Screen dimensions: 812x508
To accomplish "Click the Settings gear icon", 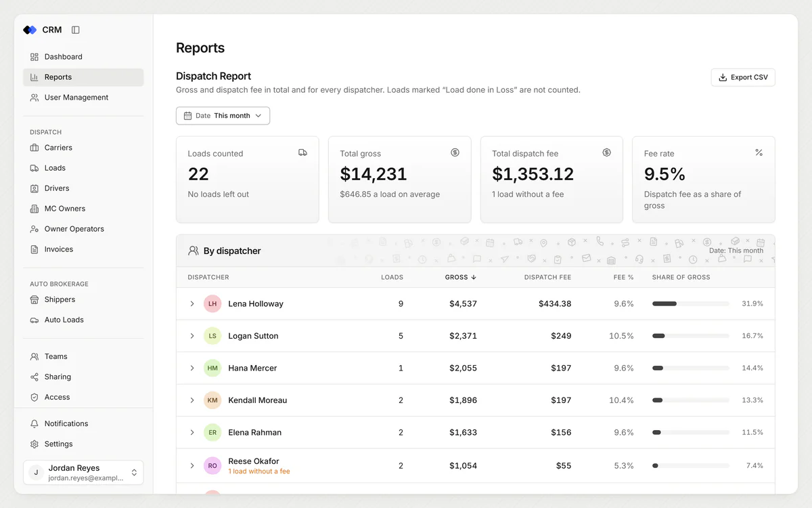I will pyautogui.click(x=35, y=444).
